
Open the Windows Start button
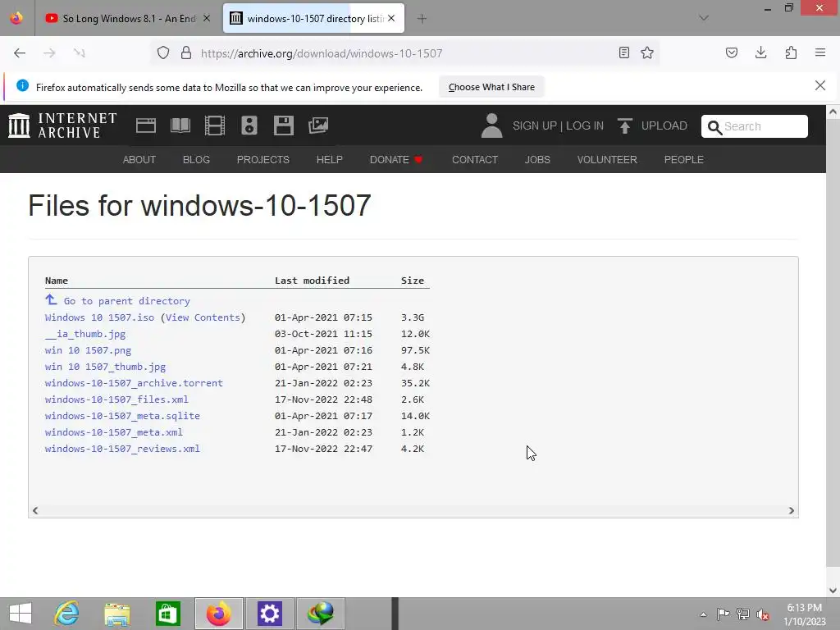[x=21, y=614]
